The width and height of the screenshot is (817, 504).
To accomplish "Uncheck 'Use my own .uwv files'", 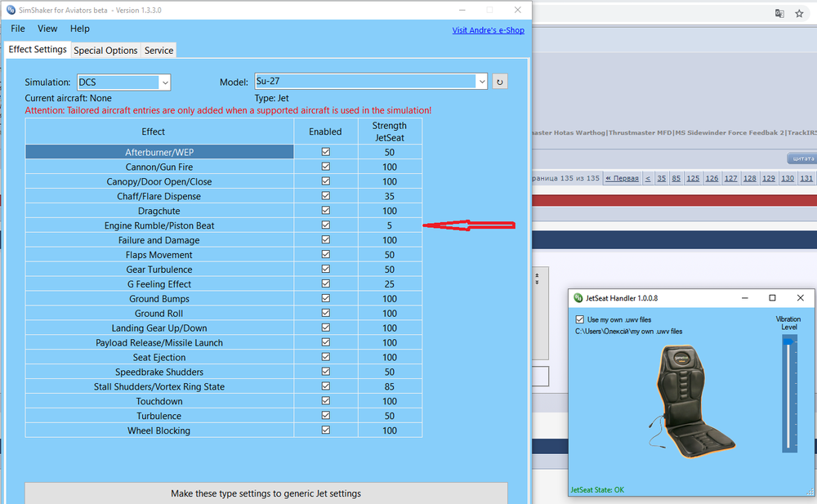I will tap(579, 319).
